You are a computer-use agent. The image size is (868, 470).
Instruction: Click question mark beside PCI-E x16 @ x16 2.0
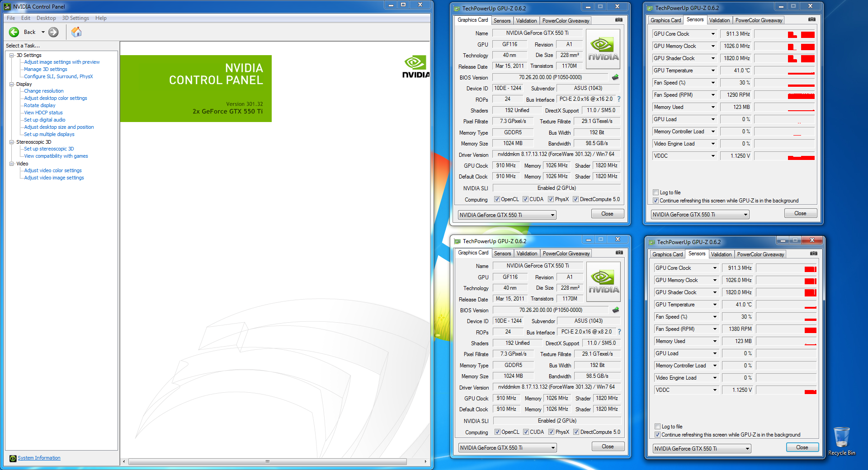pos(619,99)
